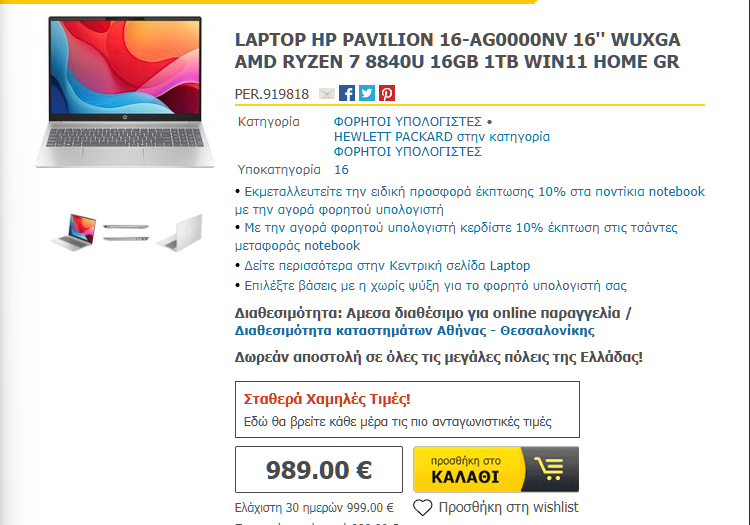Open the 10% notebook bags discount offer
Viewport: 750px width, 525px height.
click(x=456, y=236)
